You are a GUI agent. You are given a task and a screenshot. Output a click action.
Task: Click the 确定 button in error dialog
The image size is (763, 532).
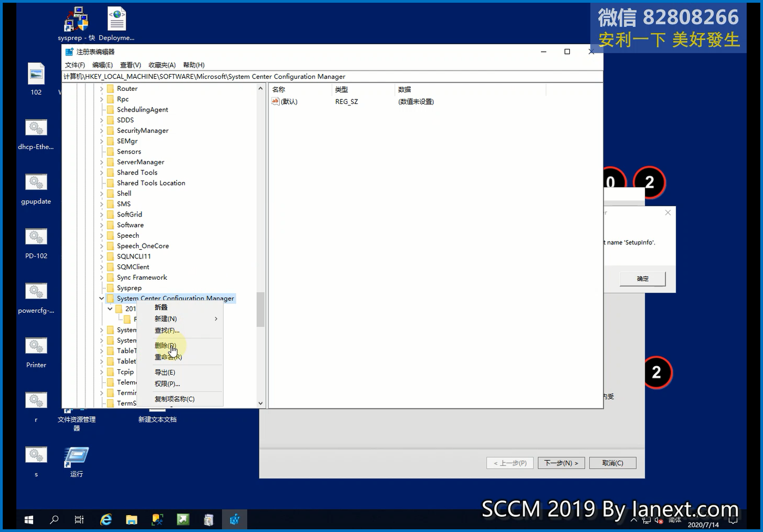click(643, 279)
